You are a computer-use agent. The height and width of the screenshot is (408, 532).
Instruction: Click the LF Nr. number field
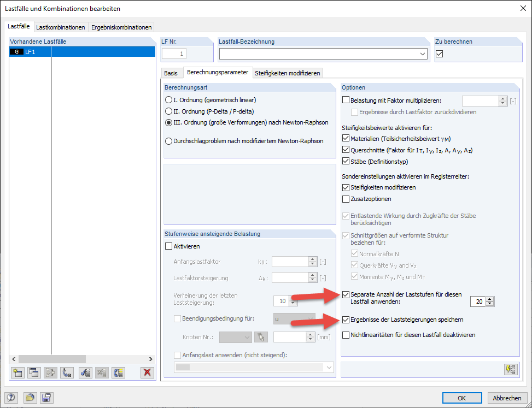click(174, 54)
